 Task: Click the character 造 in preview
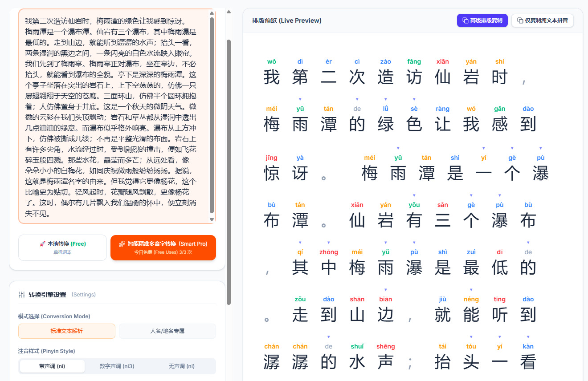pos(386,77)
